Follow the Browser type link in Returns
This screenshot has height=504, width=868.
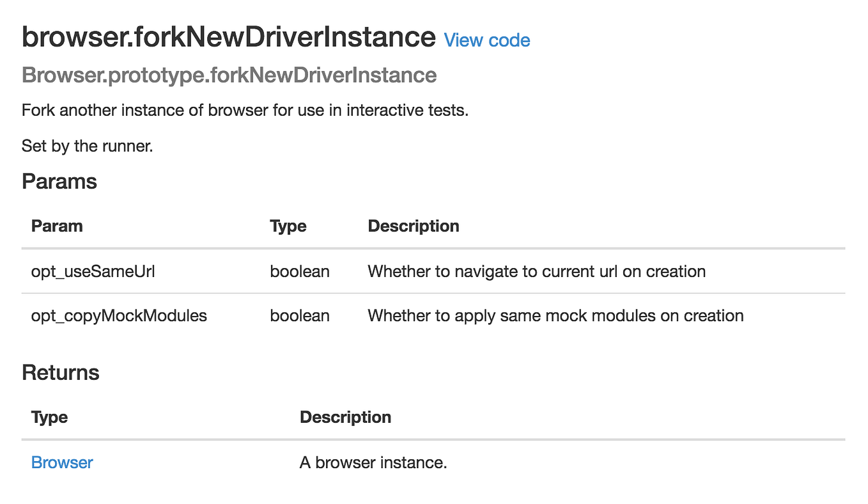(61, 462)
